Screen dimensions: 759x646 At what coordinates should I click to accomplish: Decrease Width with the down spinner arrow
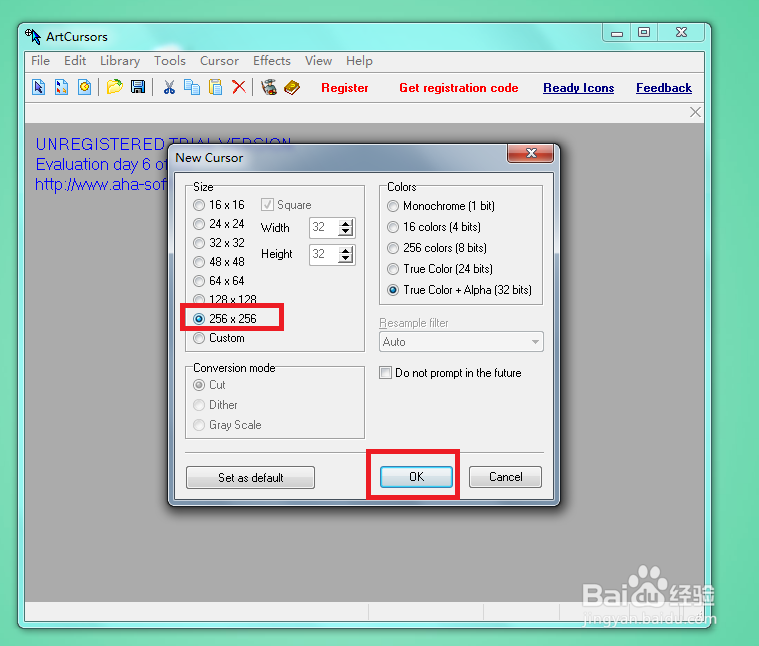[346, 232]
